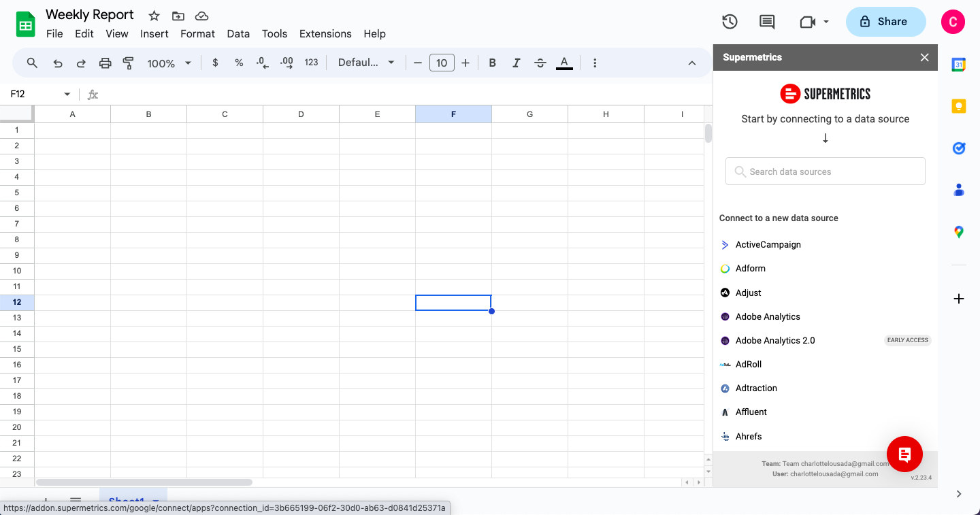Open version history clock icon
The image size is (980, 515).
click(730, 22)
